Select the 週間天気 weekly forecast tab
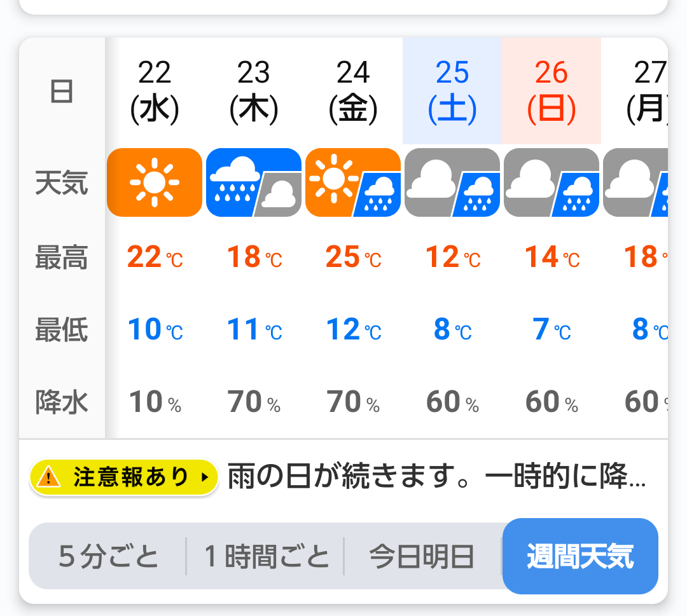 [x=580, y=556]
